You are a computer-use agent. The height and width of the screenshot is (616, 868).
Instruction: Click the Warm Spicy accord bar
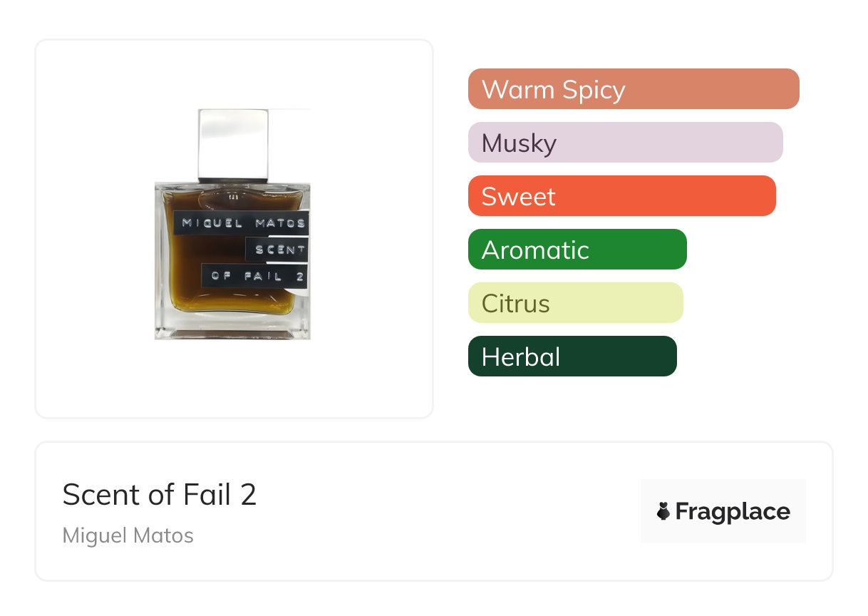pyautogui.click(x=634, y=89)
